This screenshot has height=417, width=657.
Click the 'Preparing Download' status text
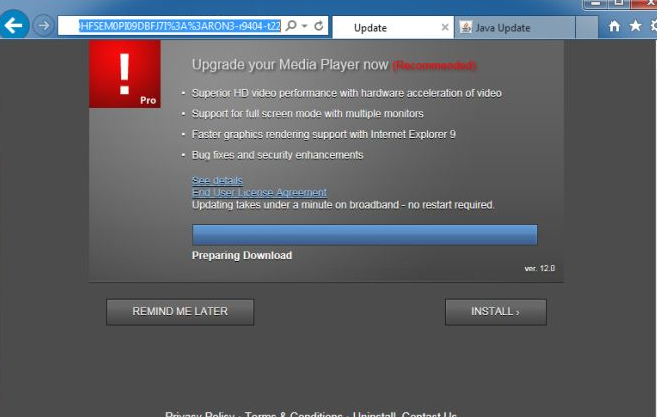(x=242, y=255)
